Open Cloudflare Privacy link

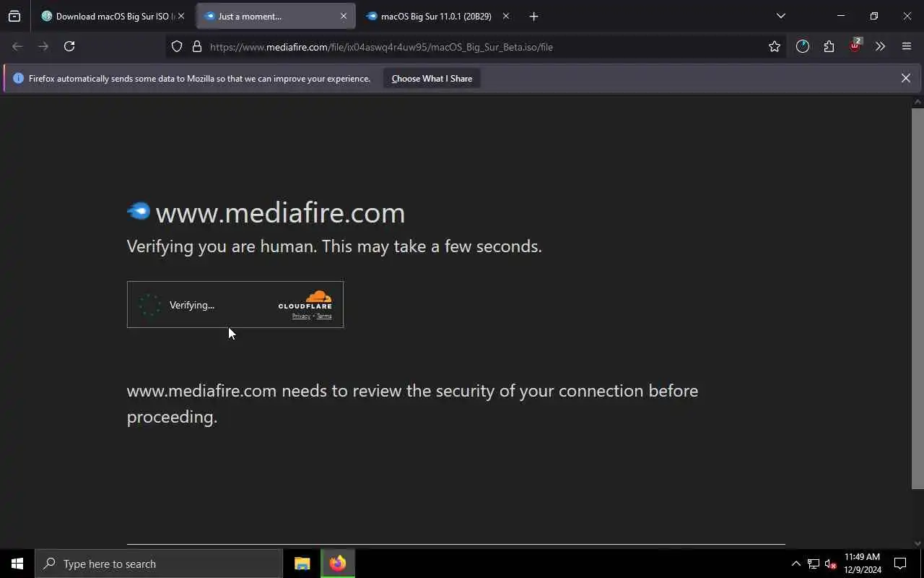point(301,316)
